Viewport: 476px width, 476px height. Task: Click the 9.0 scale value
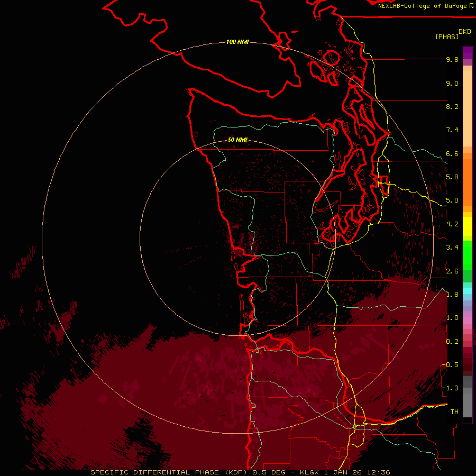[452, 83]
